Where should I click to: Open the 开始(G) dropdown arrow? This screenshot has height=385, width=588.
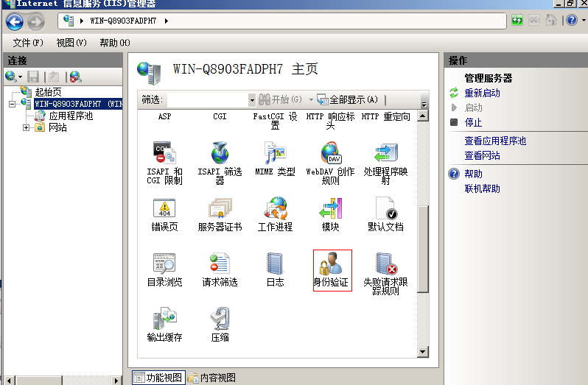(311, 99)
